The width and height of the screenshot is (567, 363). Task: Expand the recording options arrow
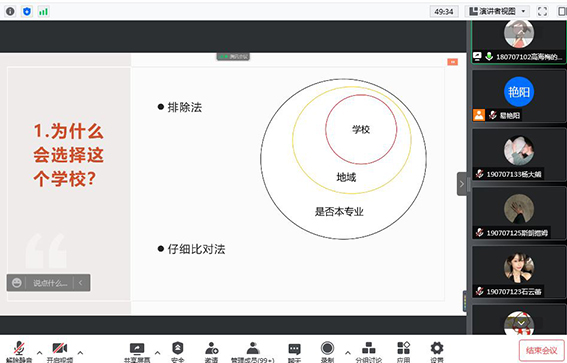click(348, 352)
